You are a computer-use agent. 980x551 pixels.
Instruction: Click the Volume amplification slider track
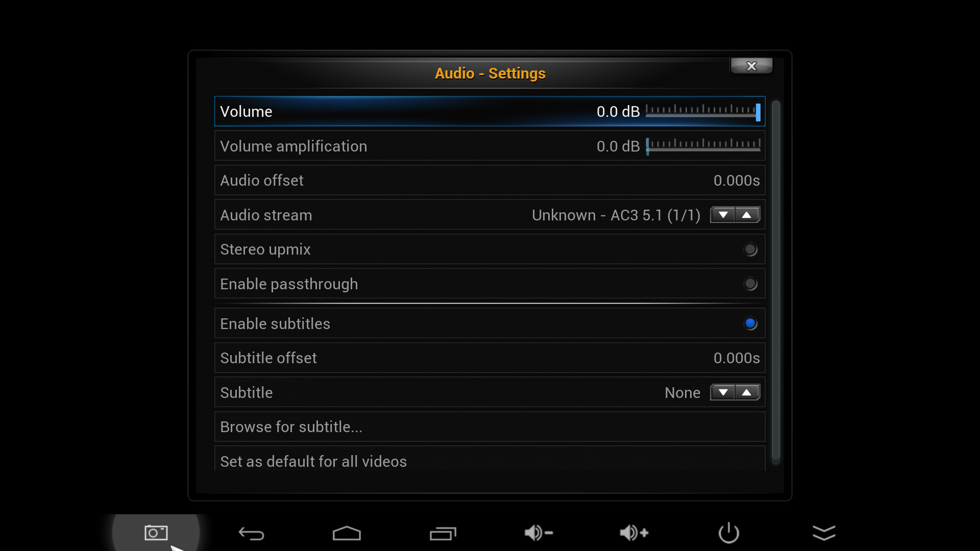coord(703,147)
